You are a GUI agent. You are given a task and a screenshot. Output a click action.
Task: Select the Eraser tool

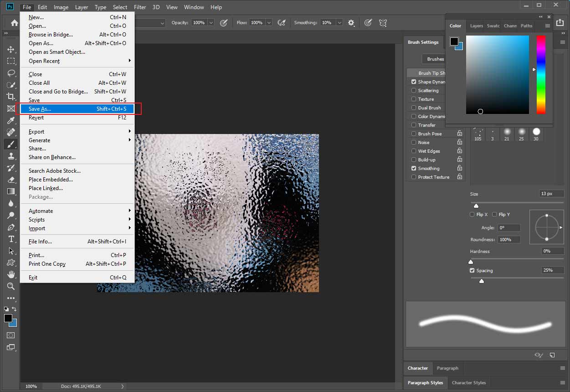click(11, 180)
